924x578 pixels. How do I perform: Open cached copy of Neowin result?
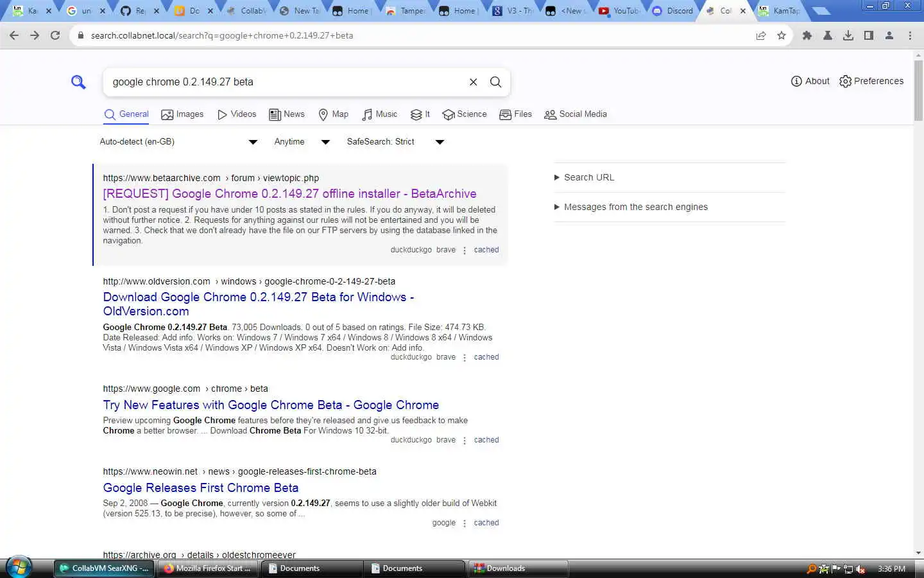(x=486, y=523)
